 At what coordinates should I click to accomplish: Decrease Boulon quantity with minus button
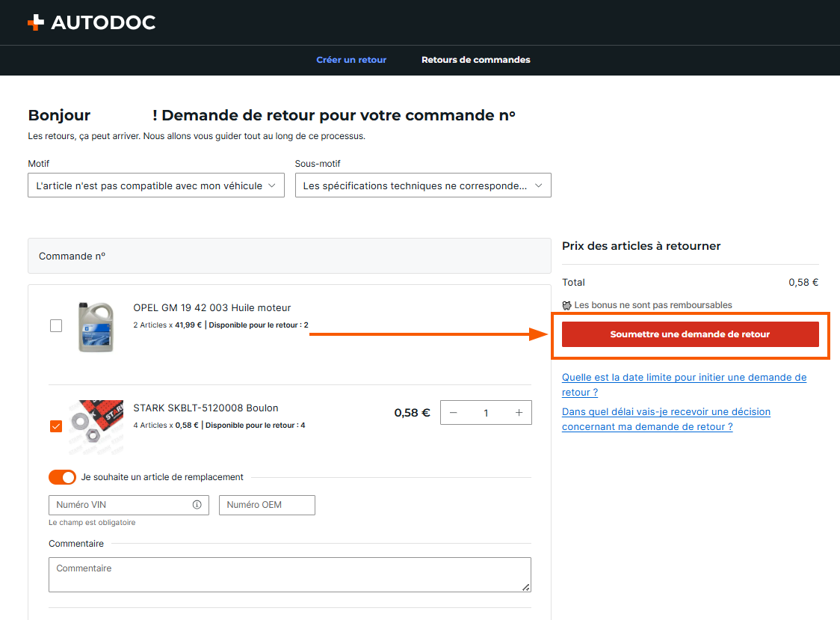453,412
